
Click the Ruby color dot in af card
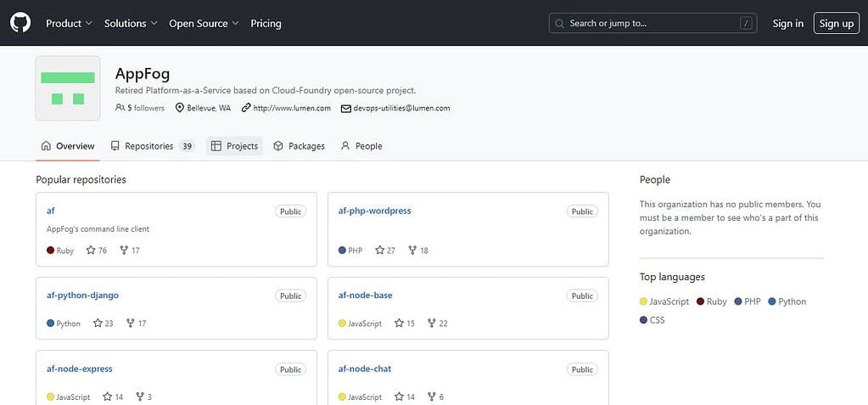pyautogui.click(x=50, y=250)
